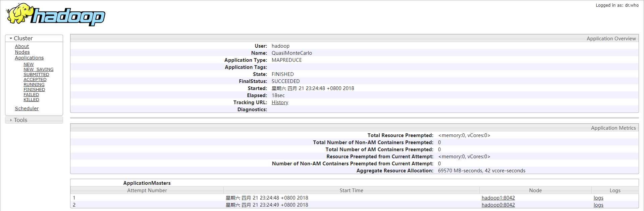
Task: Open the Nodes page
Action: (22, 52)
